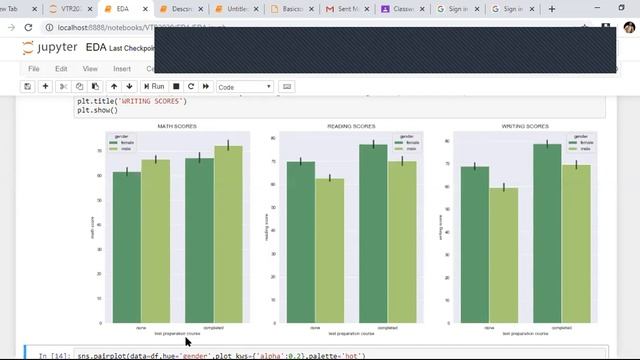
Task: Close the VTR20 browser tab
Action: click(90, 9)
